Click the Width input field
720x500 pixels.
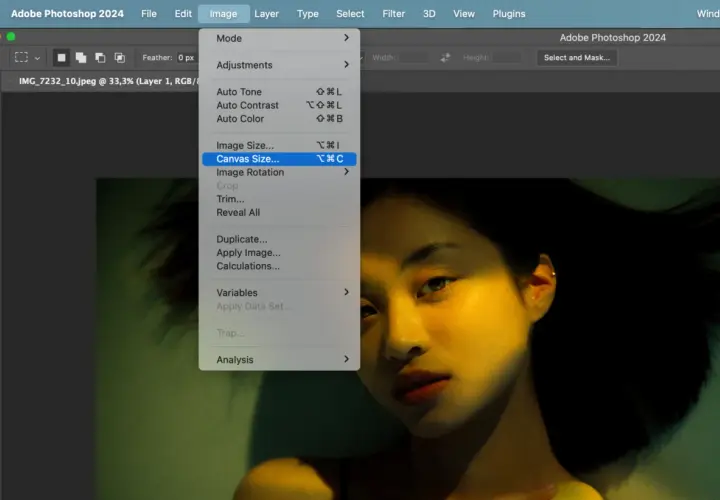413,57
